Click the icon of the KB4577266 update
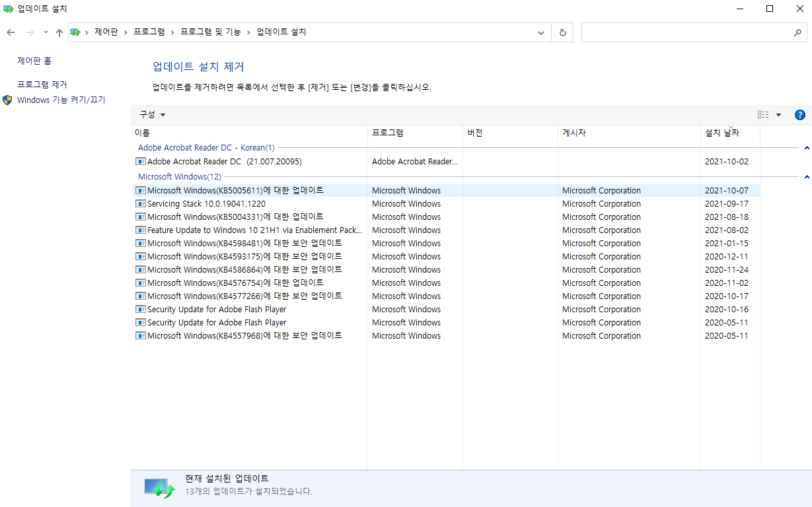The height and width of the screenshot is (507, 812). click(x=140, y=296)
